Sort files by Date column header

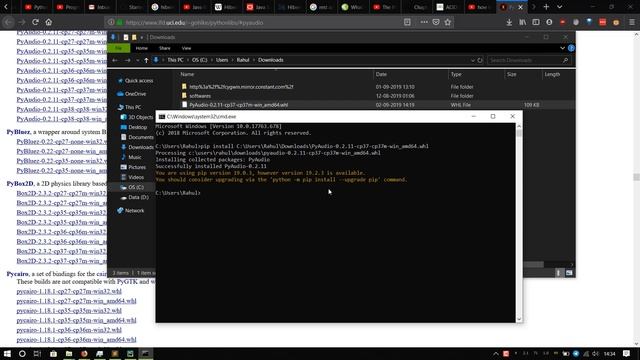(x=381, y=74)
